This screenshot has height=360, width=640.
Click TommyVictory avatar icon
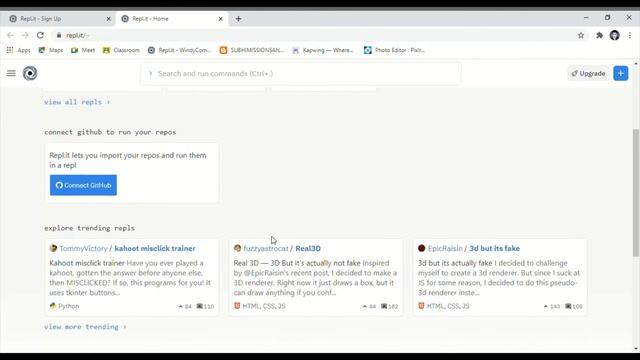point(53,248)
